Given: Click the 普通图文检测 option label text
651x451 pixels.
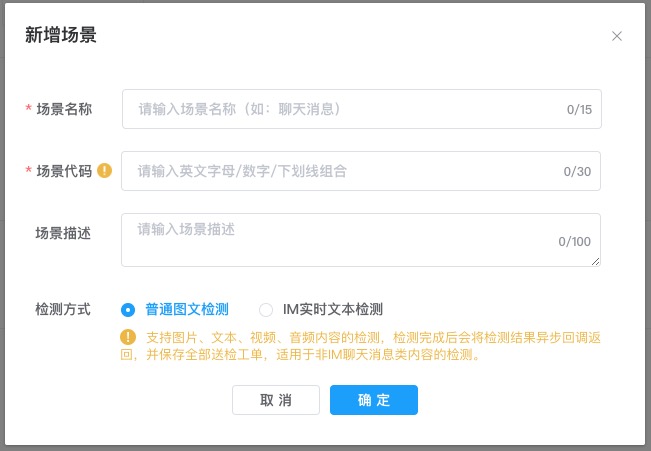Looking at the screenshot, I should (x=187, y=309).
